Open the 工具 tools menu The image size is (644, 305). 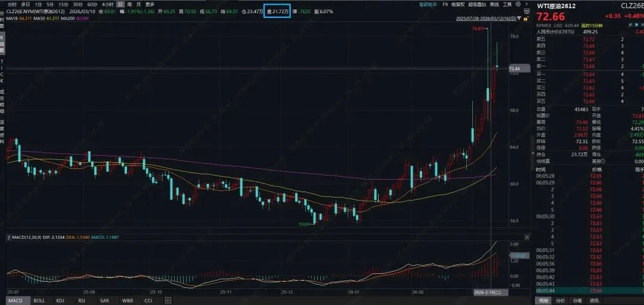click(507, 4)
